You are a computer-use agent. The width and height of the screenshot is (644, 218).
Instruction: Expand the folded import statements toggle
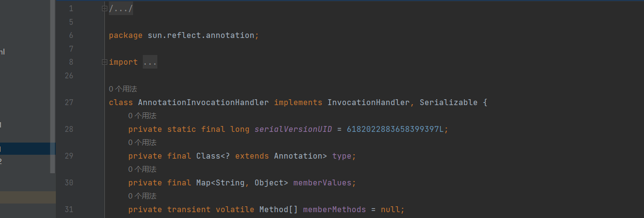point(104,62)
